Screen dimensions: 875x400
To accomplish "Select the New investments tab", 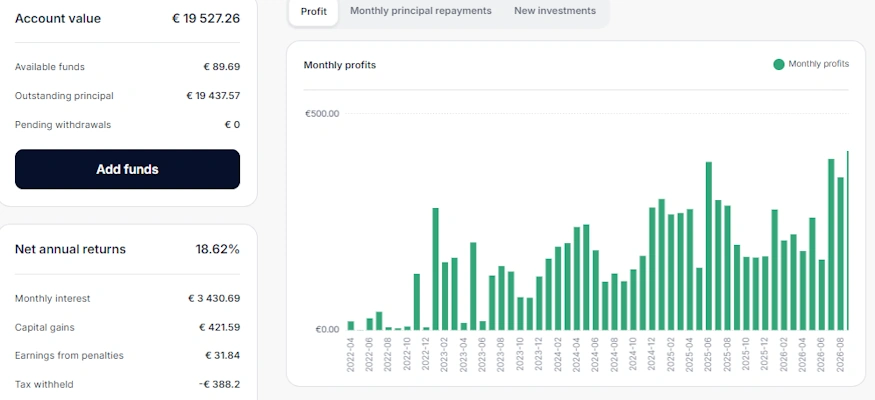I will tap(555, 11).
